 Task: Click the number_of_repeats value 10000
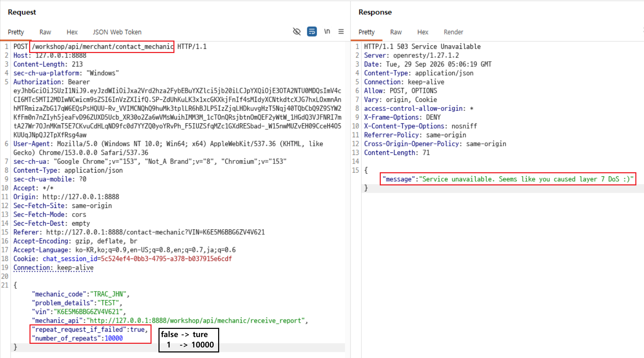point(114,338)
